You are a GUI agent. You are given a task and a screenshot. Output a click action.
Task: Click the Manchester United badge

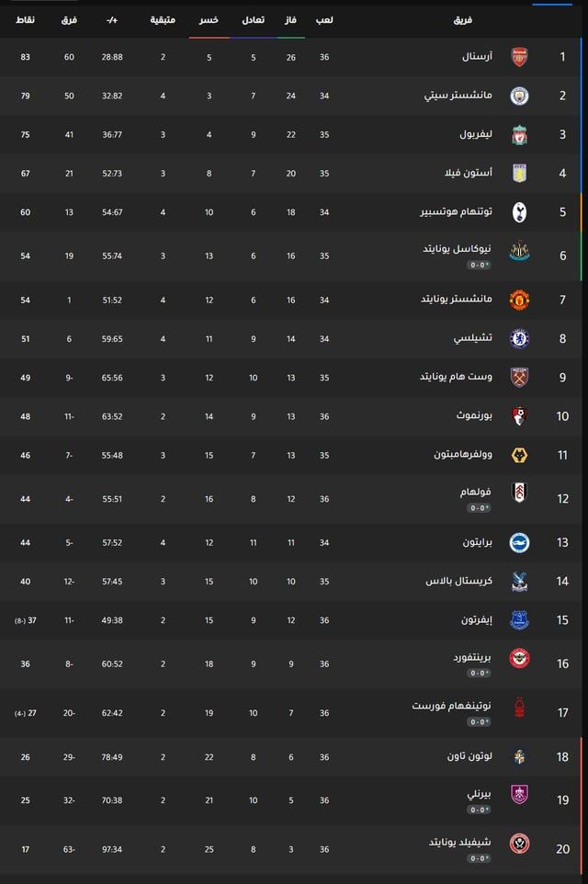[x=520, y=299]
